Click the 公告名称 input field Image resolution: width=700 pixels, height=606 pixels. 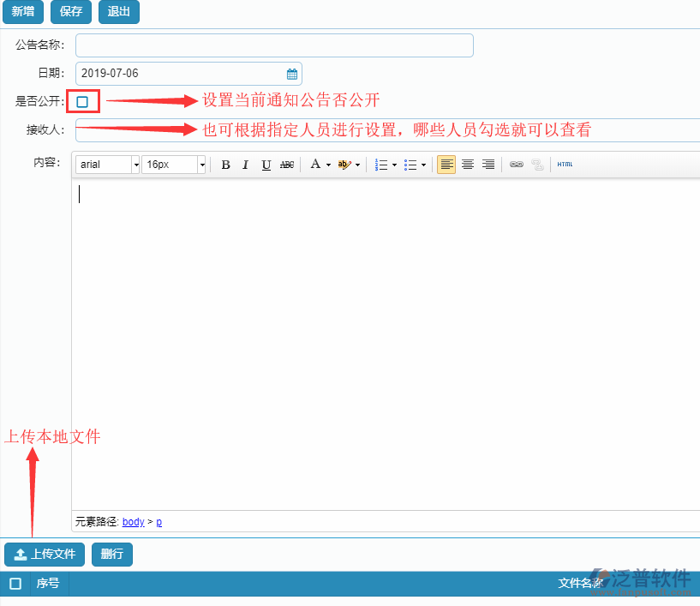274,45
